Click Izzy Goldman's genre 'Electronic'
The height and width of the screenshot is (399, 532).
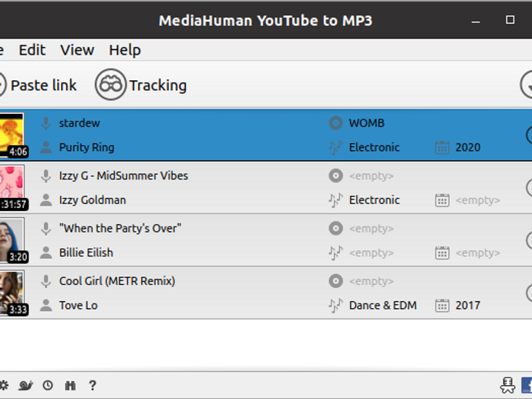point(374,200)
